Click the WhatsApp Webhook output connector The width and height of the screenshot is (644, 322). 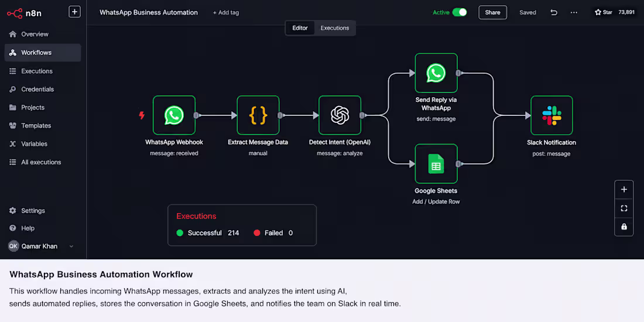point(197,115)
